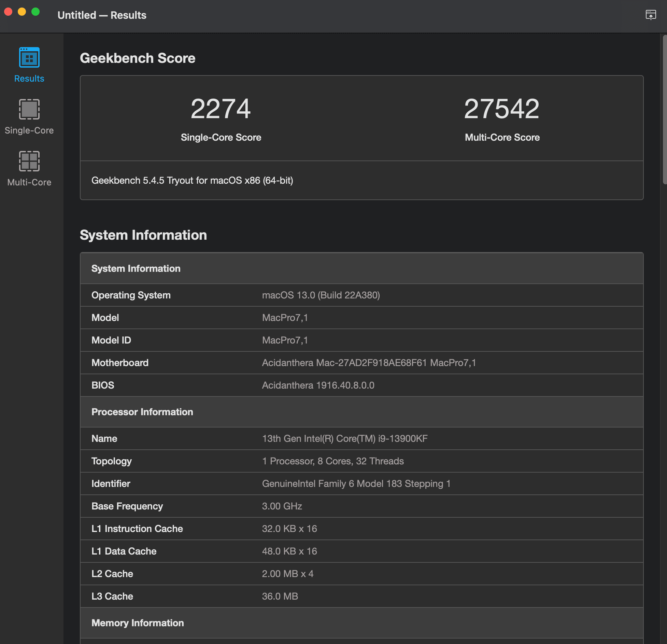Screen dimensions: 667x644
Task: Click the System Information table header row
Action: coord(362,268)
